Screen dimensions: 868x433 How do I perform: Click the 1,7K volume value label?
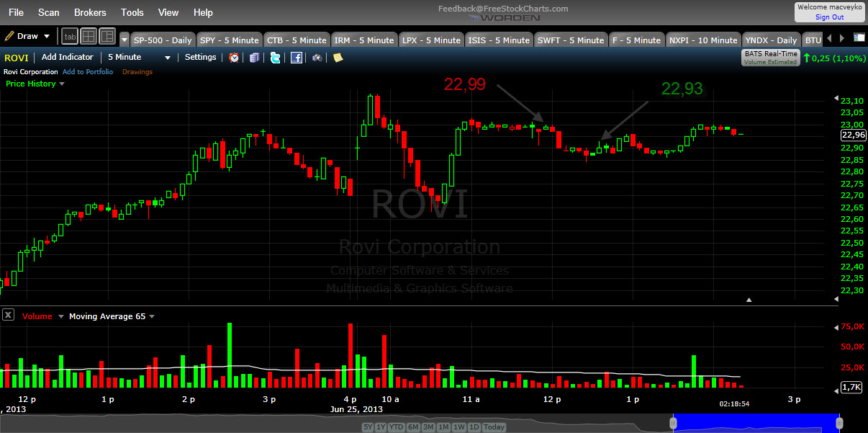coord(853,388)
